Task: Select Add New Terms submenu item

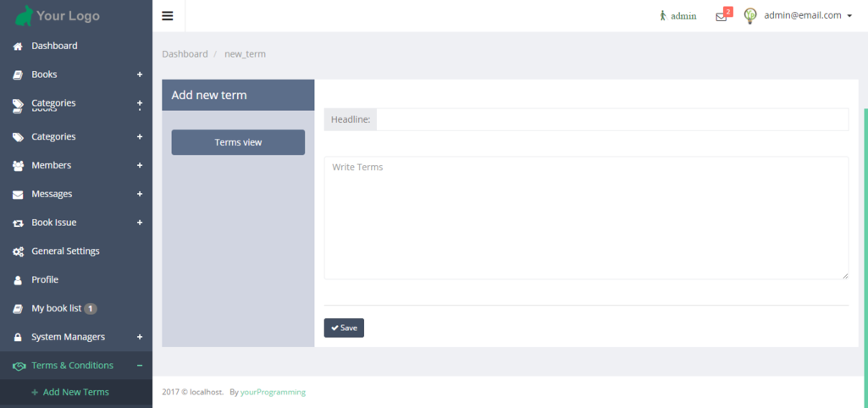Action: (75, 392)
